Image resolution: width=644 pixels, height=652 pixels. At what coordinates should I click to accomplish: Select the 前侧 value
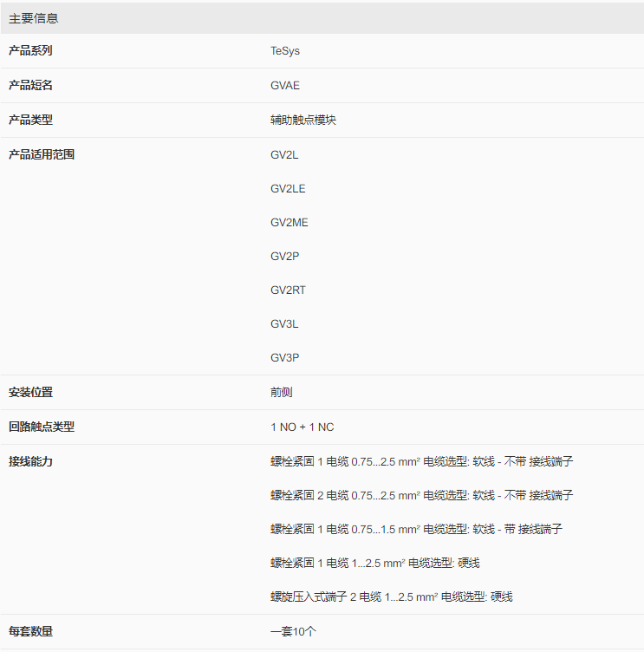pyautogui.click(x=281, y=392)
